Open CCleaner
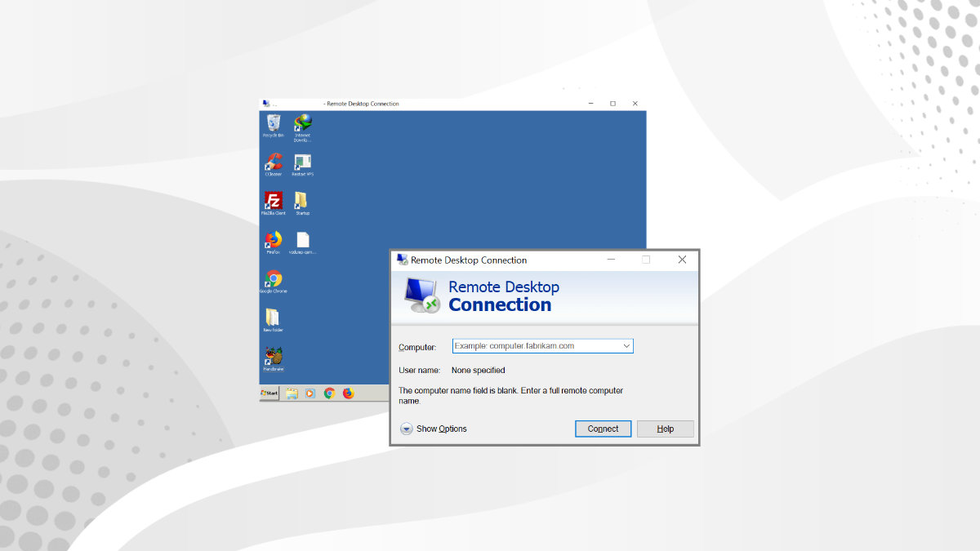 coord(272,162)
